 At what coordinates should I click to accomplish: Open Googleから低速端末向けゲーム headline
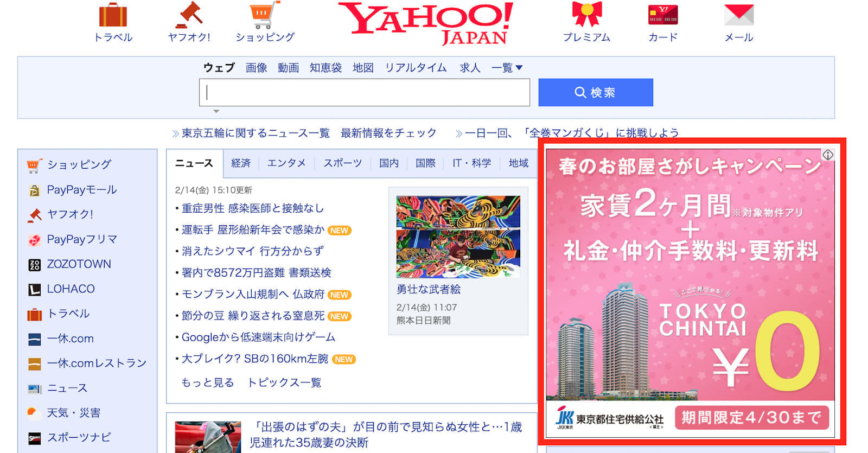click(258, 337)
